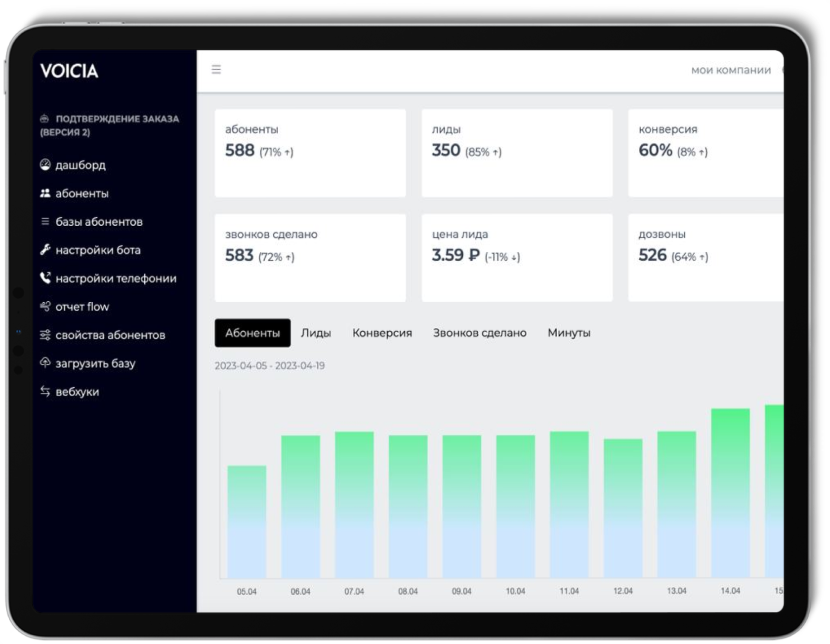Switch to the Звонков сделано chart tab

(x=480, y=333)
